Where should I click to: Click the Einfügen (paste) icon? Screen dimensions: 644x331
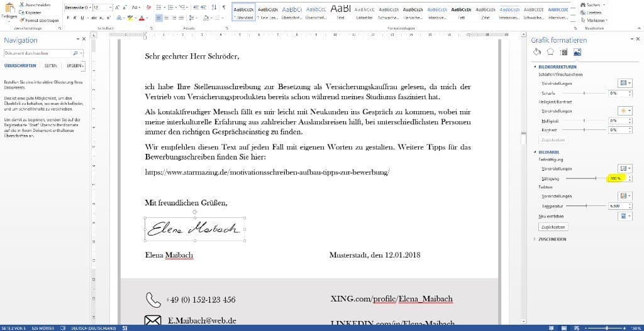pyautogui.click(x=9, y=9)
